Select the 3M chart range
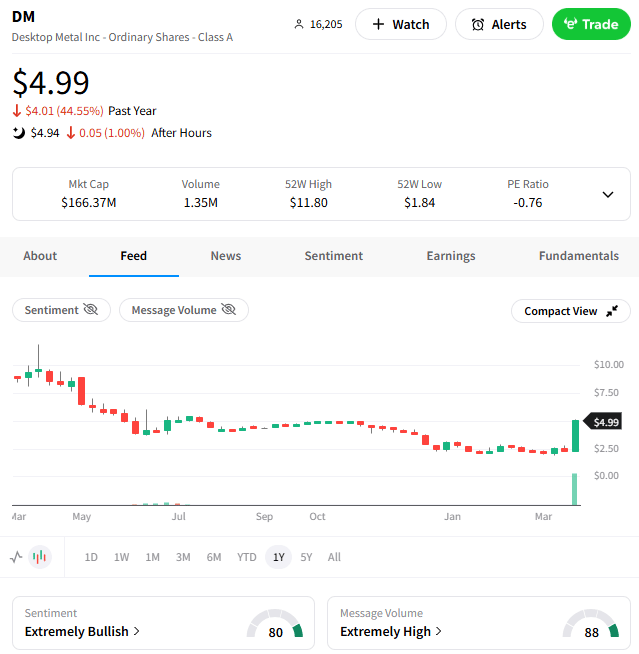 (183, 557)
